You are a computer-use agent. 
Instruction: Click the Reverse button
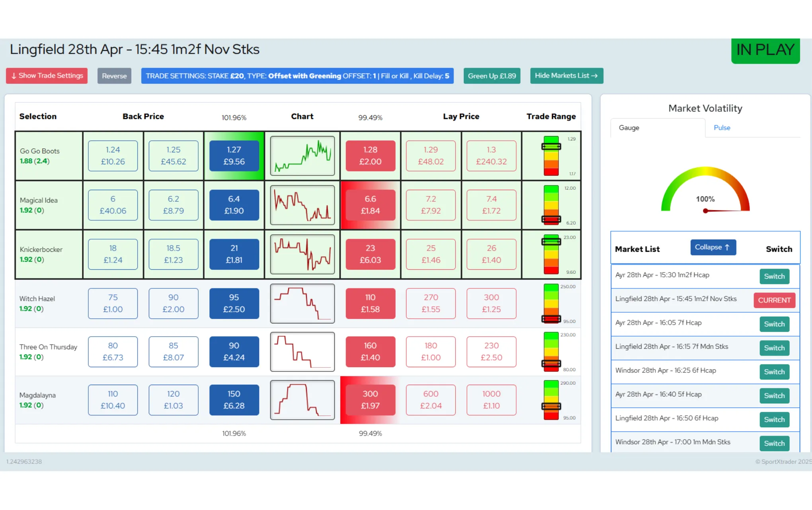coord(114,76)
